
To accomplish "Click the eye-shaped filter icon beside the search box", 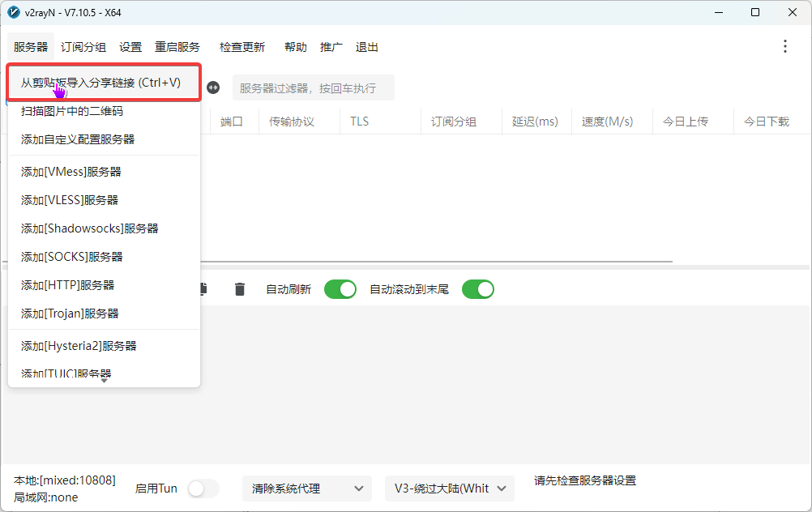I will point(213,87).
